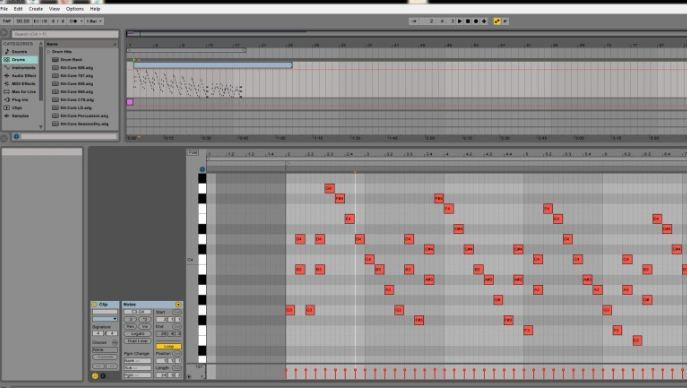Viewport: 687px width, 388px height.
Task: Select the Audio Effects category
Action: 20,76
